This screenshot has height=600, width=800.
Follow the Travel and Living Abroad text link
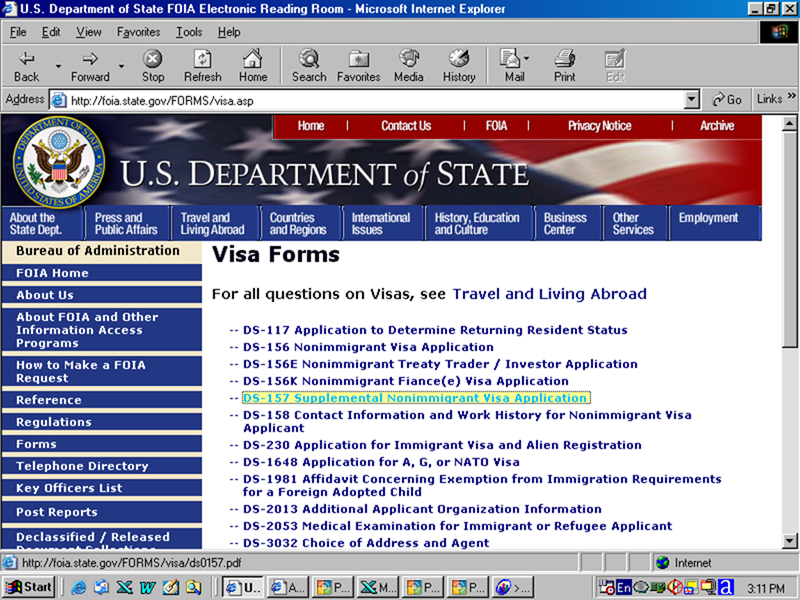pos(549,294)
